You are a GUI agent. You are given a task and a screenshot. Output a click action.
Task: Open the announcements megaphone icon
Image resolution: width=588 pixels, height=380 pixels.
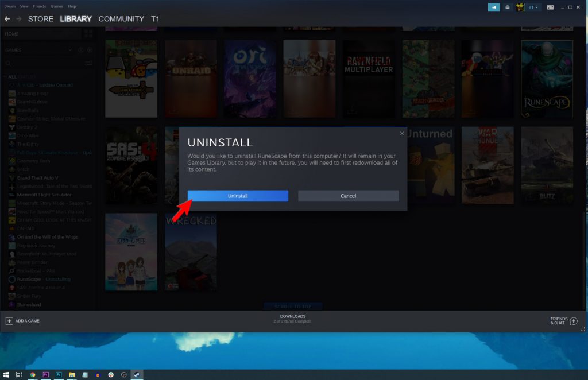click(494, 7)
